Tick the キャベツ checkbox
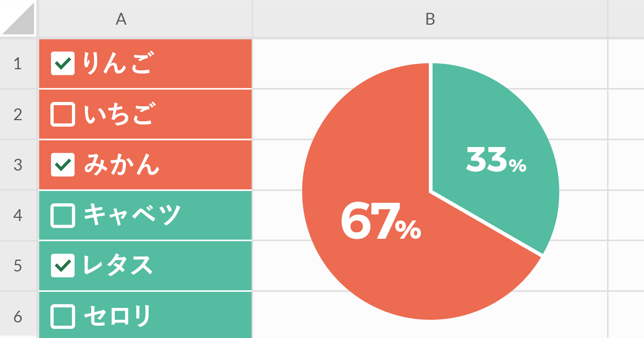 (x=63, y=215)
